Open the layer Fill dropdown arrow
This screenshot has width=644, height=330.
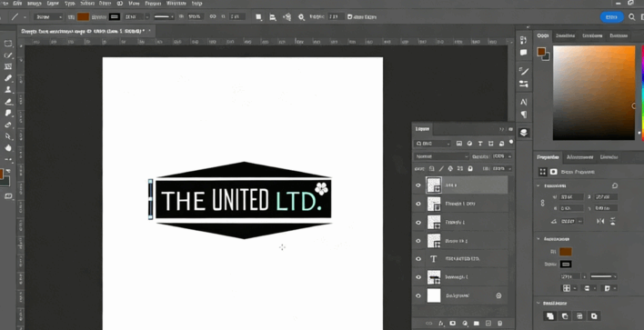pyautogui.click(x=509, y=168)
